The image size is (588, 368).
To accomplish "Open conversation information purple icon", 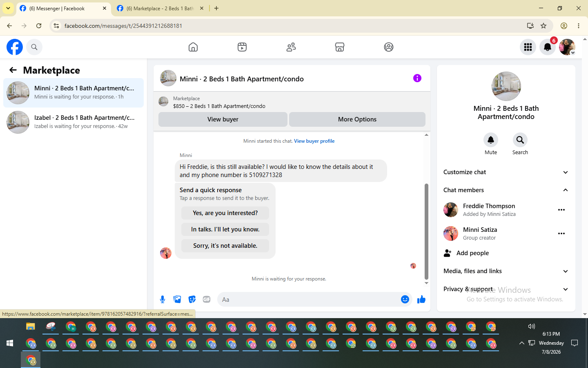I will coord(417,78).
